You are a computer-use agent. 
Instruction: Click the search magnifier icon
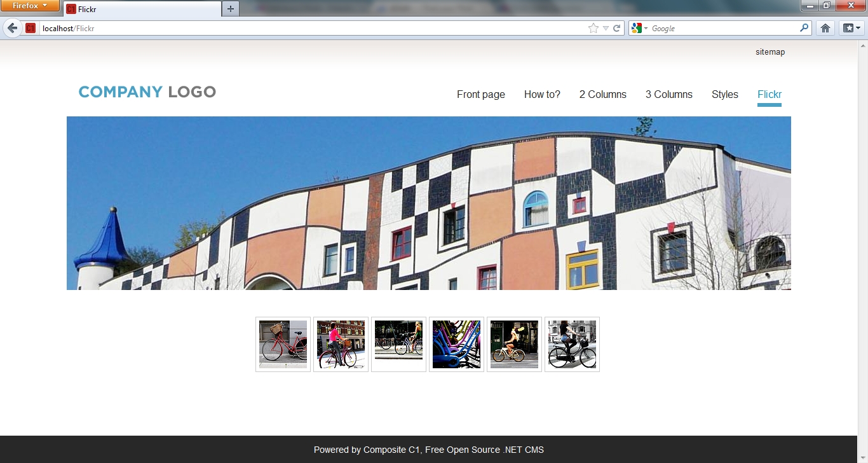coord(804,28)
